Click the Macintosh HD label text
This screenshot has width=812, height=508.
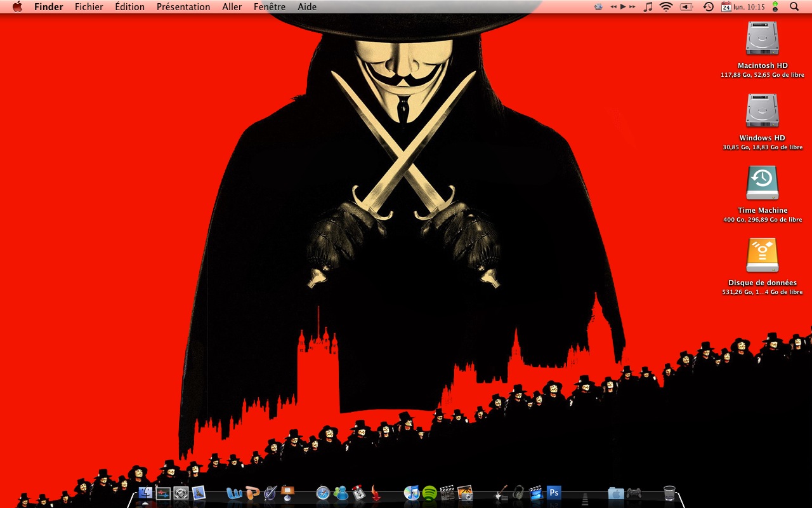click(x=763, y=65)
